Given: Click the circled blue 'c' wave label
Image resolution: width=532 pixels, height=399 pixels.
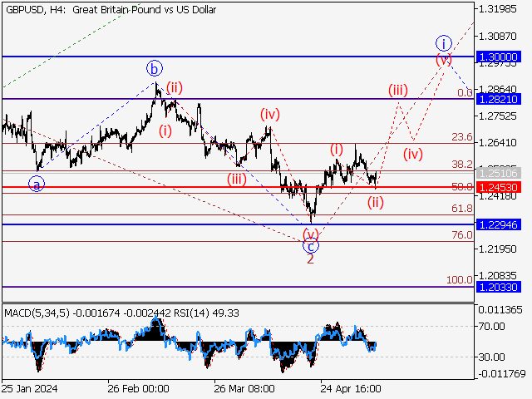Looking at the screenshot, I should click(x=311, y=246).
